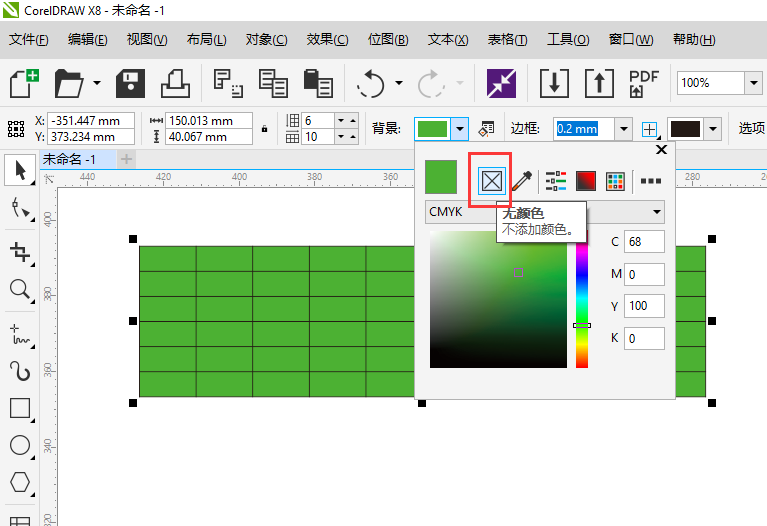Viewport: 767px width, 526px height.
Task: Click the Print icon
Action: (x=175, y=83)
